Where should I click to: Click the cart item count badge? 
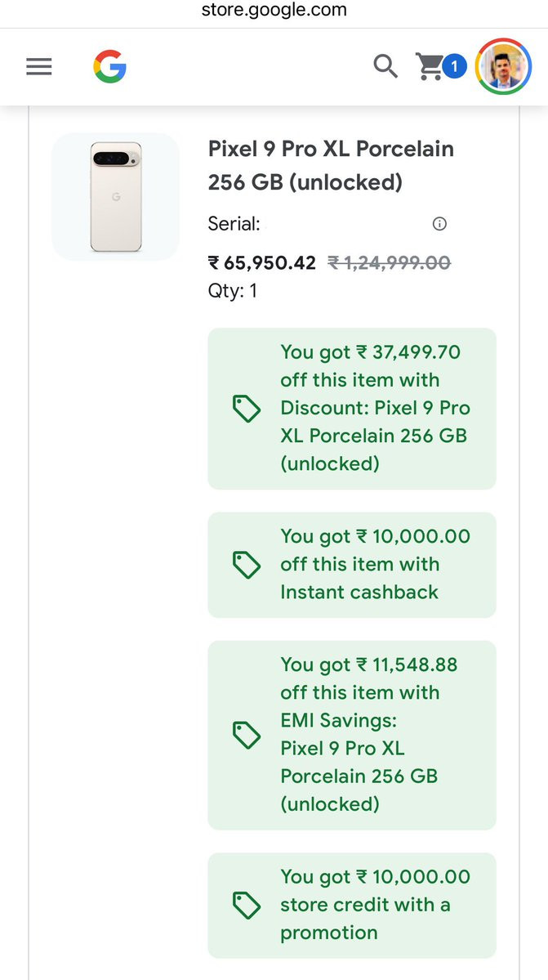[x=455, y=65]
